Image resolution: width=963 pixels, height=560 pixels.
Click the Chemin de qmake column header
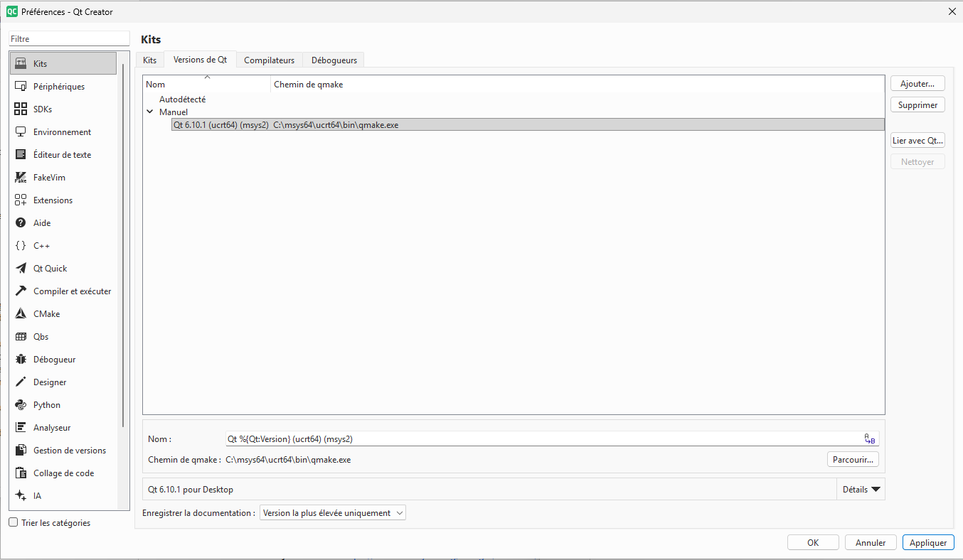pos(578,84)
